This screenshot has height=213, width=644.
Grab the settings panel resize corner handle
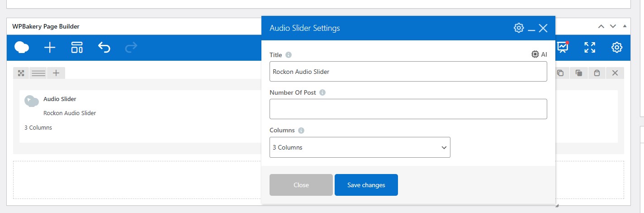(557, 206)
